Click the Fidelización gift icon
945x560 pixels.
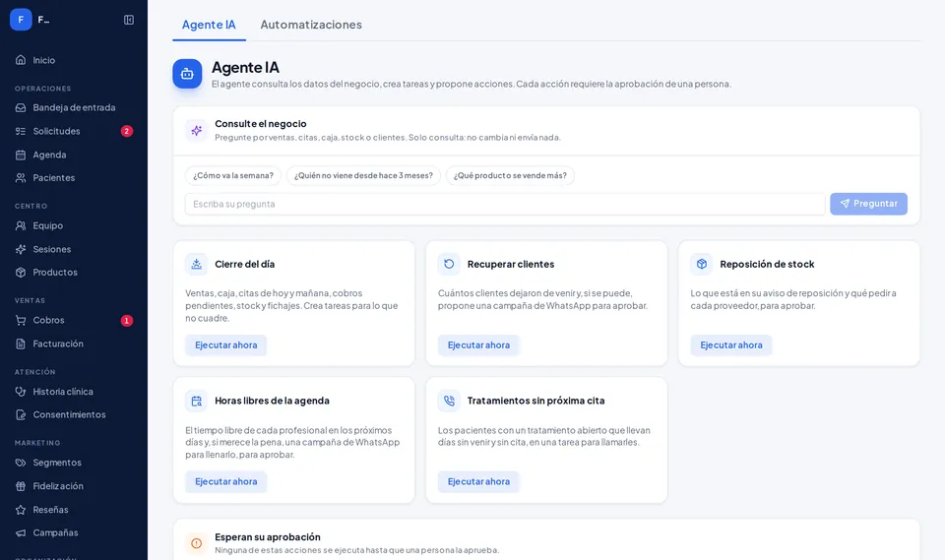[21, 486]
